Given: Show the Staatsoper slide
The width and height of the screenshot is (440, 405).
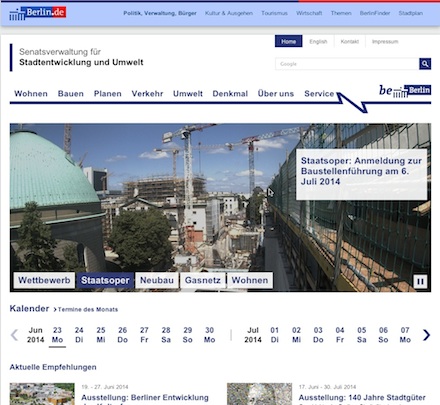Looking at the screenshot, I should [105, 280].
